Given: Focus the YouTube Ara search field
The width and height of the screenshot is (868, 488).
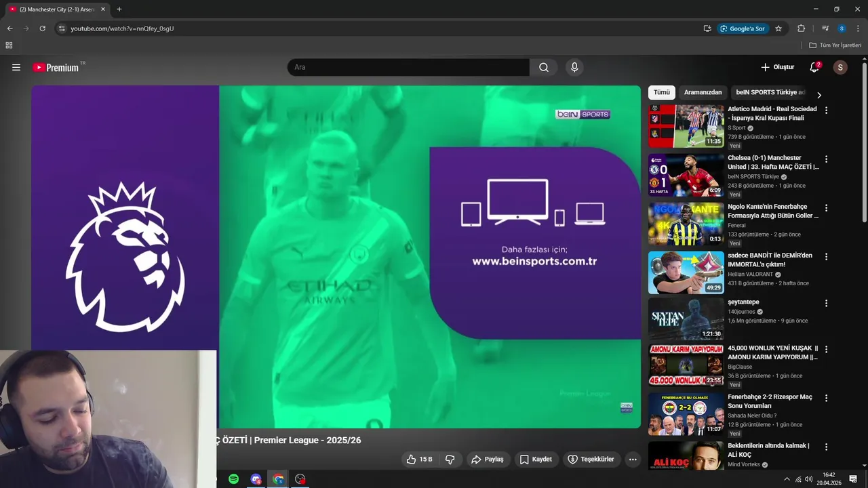Looking at the screenshot, I should click(408, 67).
